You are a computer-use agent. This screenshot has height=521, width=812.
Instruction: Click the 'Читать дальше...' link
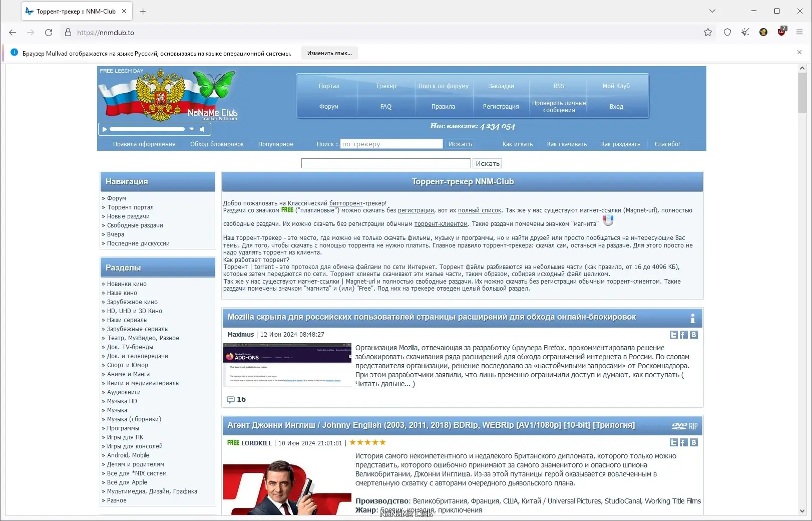click(383, 384)
